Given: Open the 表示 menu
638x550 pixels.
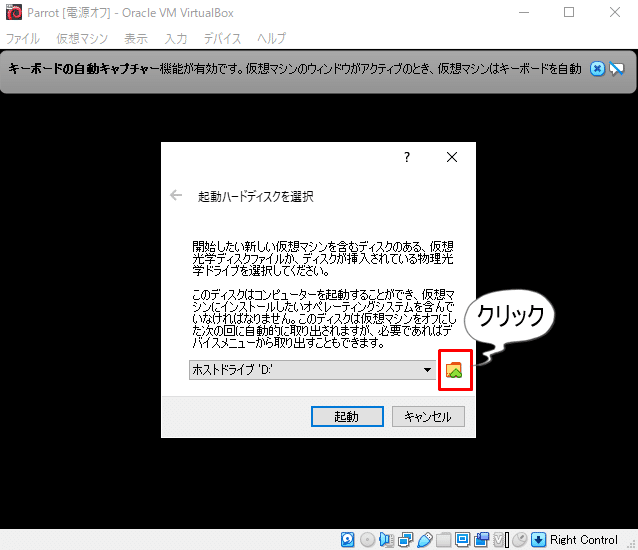Looking at the screenshot, I should coord(136,38).
